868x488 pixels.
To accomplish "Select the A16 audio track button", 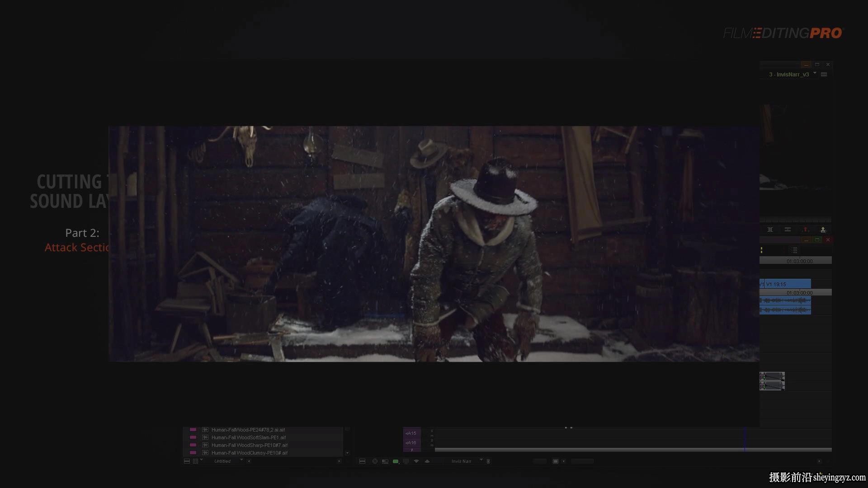I will pyautogui.click(x=412, y=443).
